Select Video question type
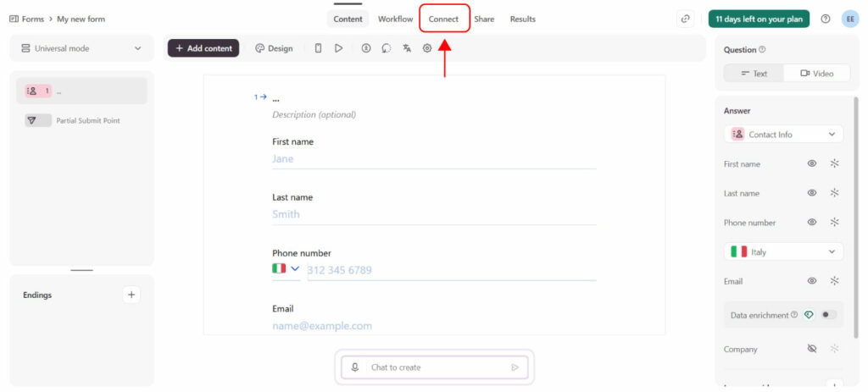The image size is (868, 392). [x=816, y=74]
